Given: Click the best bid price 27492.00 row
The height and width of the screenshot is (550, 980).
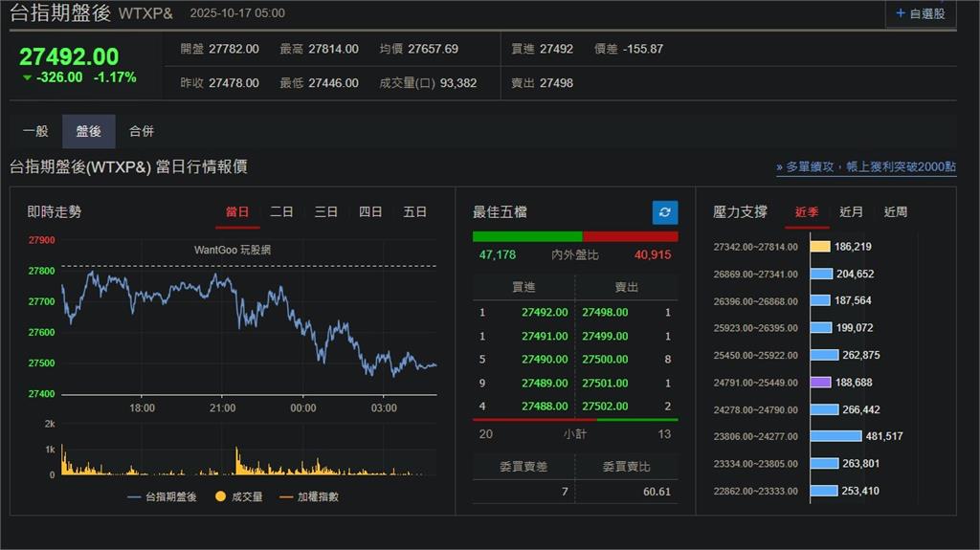Looking at the screenshot, I should (545, 313).
